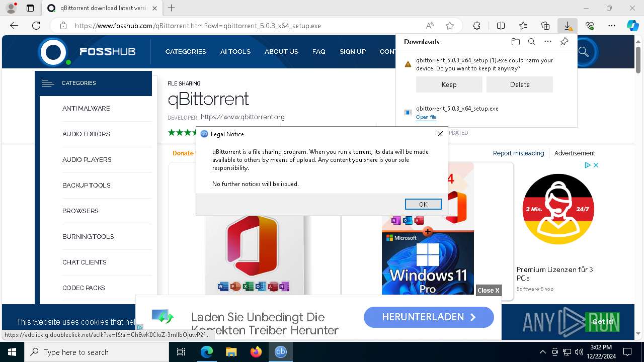
Task: Open BURNING TOOLS category
Action: (88, 237)
